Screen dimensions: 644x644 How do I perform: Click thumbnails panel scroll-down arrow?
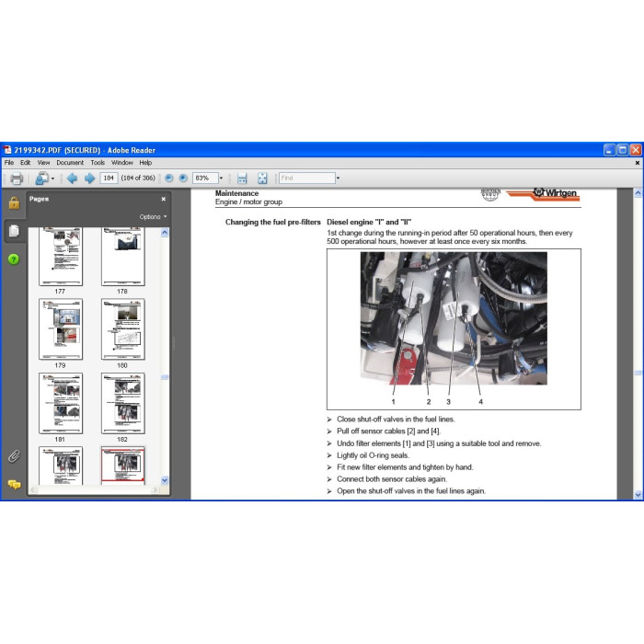[x=165, y=480]
